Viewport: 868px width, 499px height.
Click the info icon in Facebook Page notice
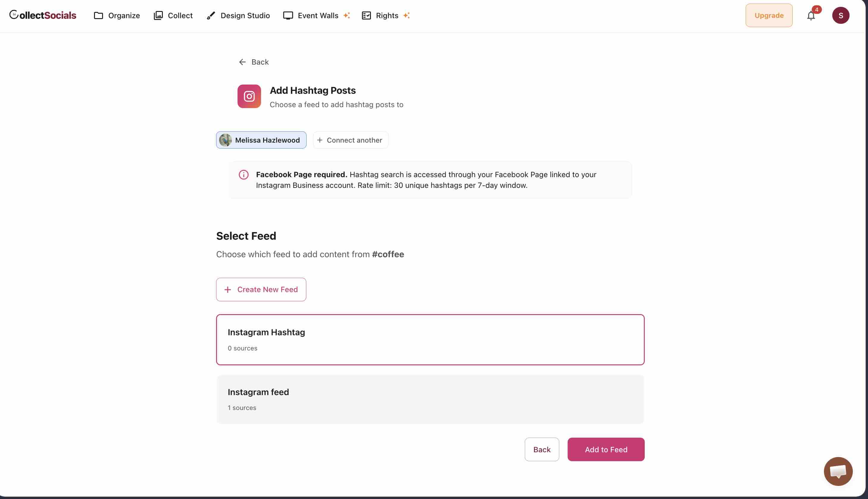point(243,175)
